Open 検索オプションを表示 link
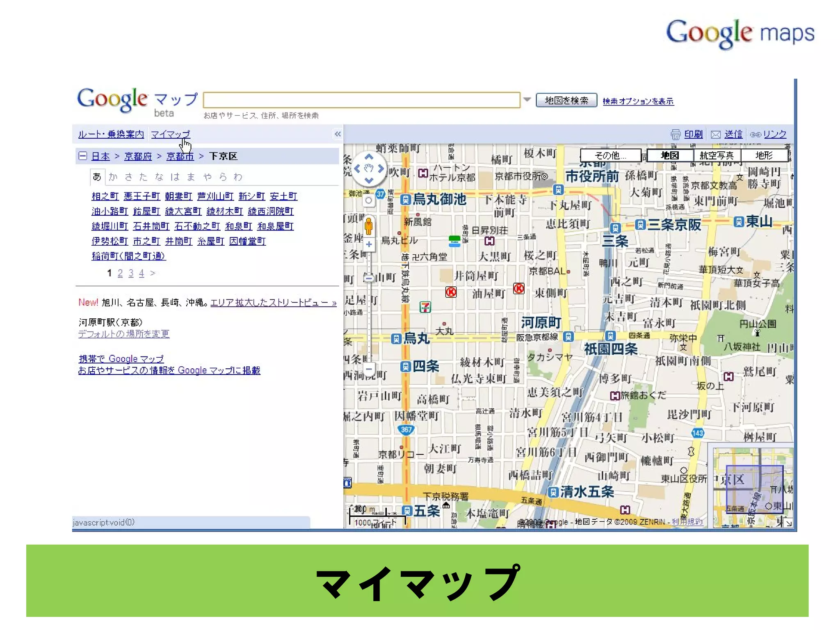 (x=638, y=101)
